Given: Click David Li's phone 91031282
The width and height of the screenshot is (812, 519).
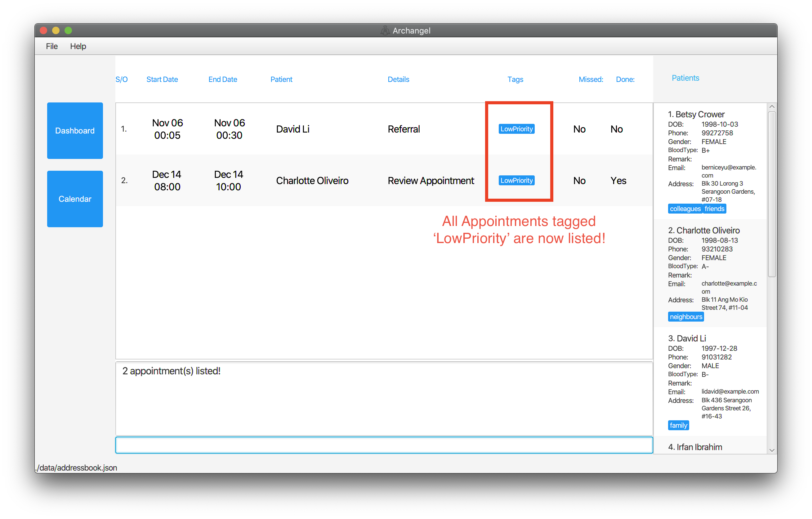Looking at the screenshot, I should tap(716, 357).
